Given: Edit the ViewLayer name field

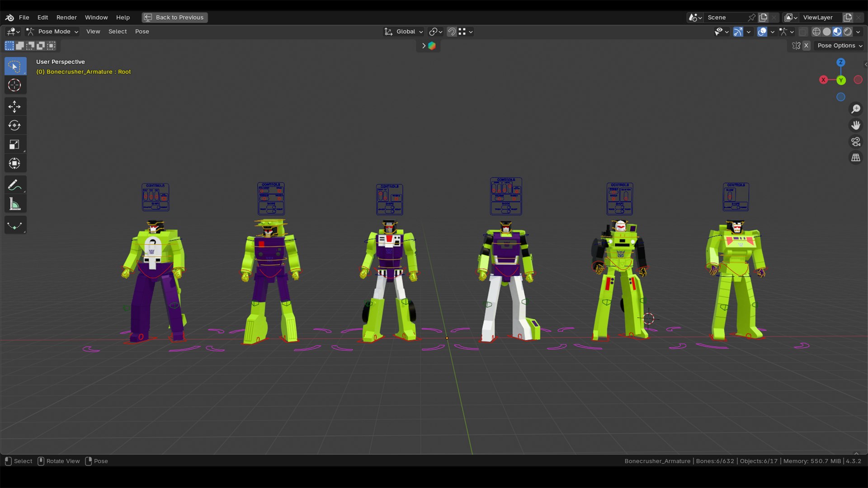Looking at the screenshot, I should point(820,17).
